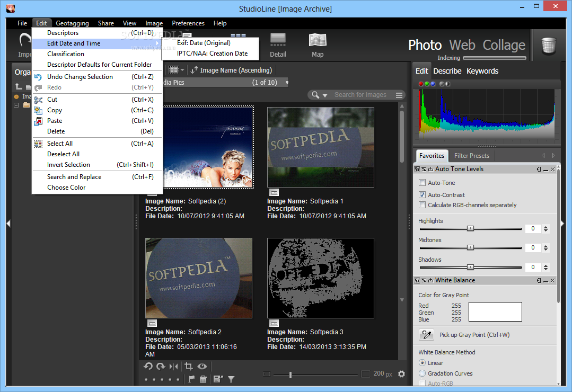Click the Midtones slider handle

point(471,247)
